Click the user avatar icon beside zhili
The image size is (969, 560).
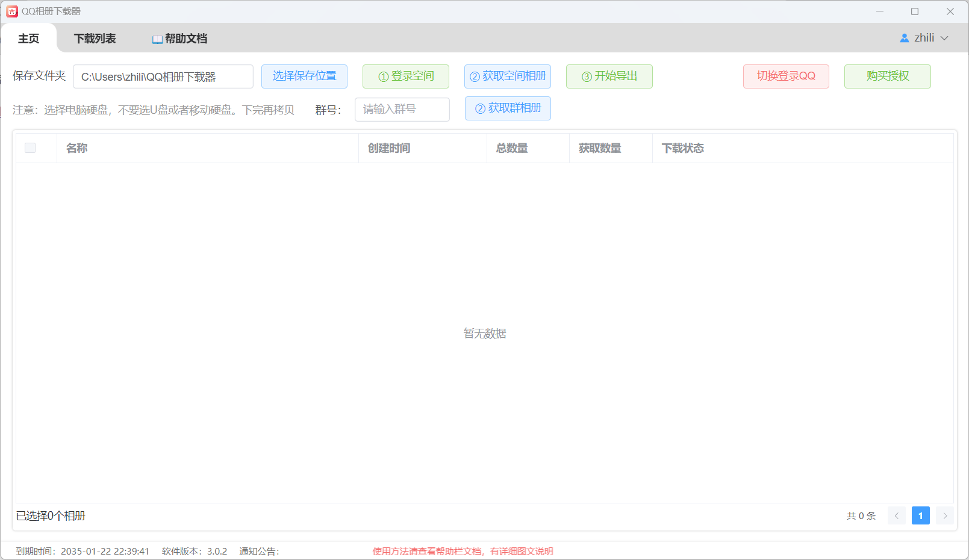[904, 38]
